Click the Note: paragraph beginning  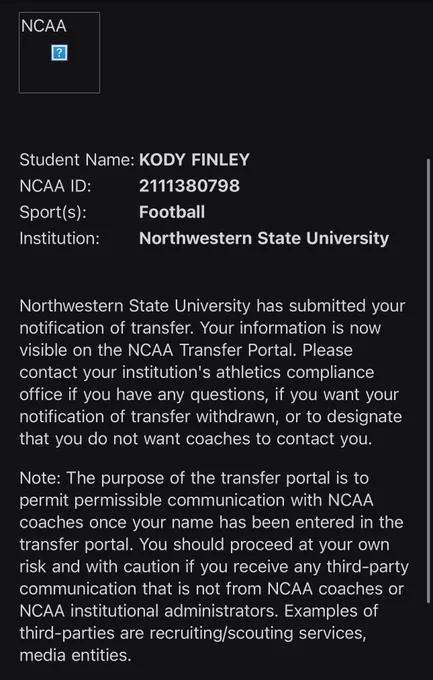(41, 478)
